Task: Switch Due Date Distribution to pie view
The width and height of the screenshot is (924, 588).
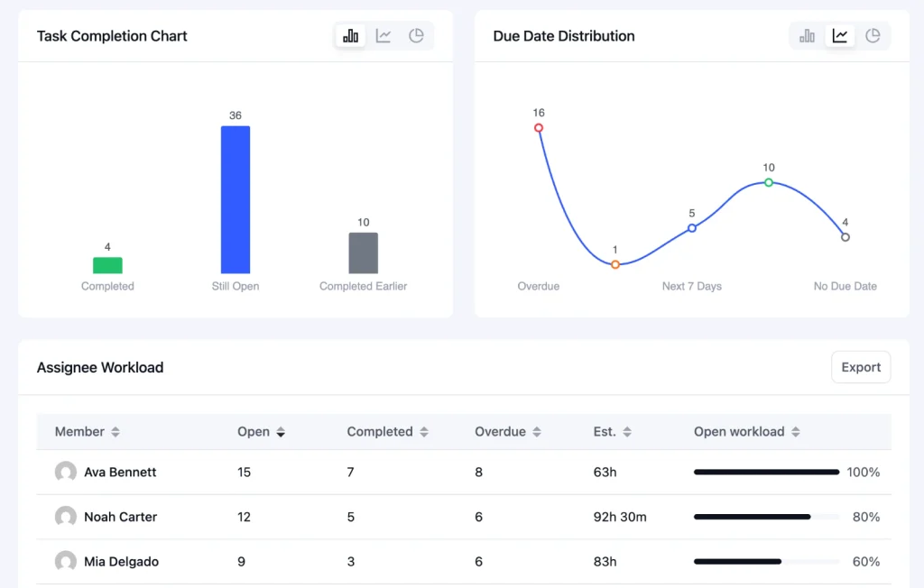Action: [873, 36]
